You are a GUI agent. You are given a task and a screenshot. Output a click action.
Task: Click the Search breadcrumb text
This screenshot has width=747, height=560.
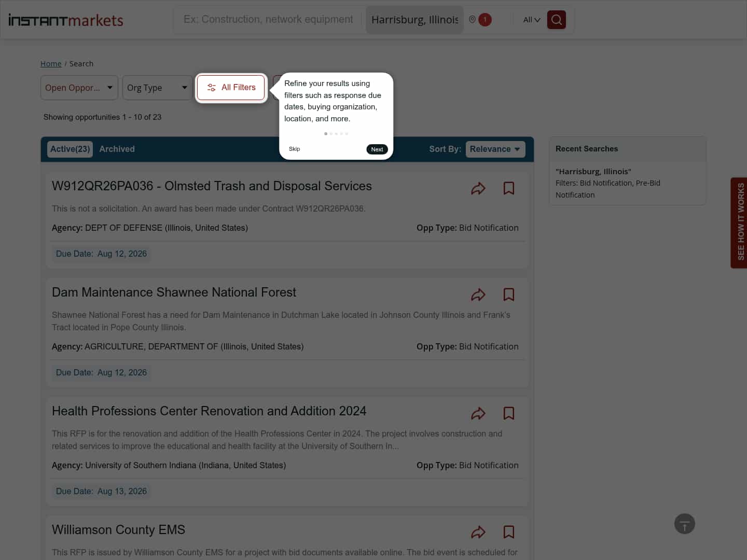point(81,64)
